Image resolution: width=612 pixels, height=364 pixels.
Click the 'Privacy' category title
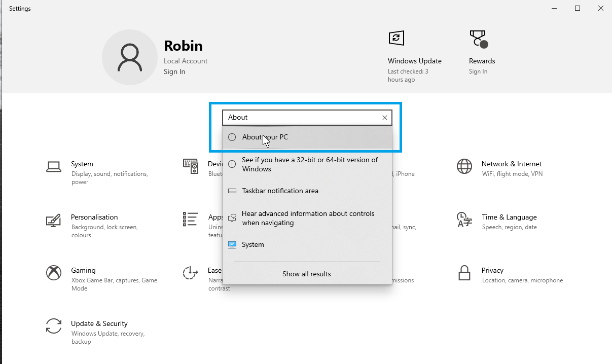pyautogui.click(x=492, y=270)
